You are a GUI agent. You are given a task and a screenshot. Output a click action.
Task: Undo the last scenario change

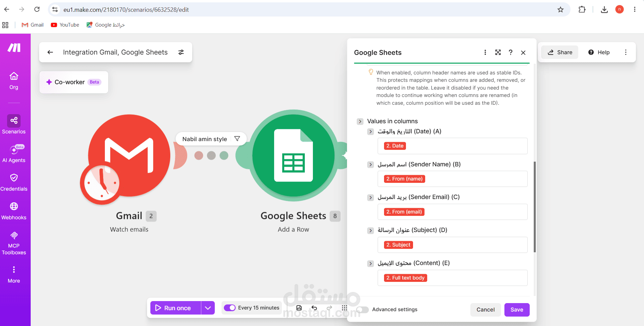(314, 308)
